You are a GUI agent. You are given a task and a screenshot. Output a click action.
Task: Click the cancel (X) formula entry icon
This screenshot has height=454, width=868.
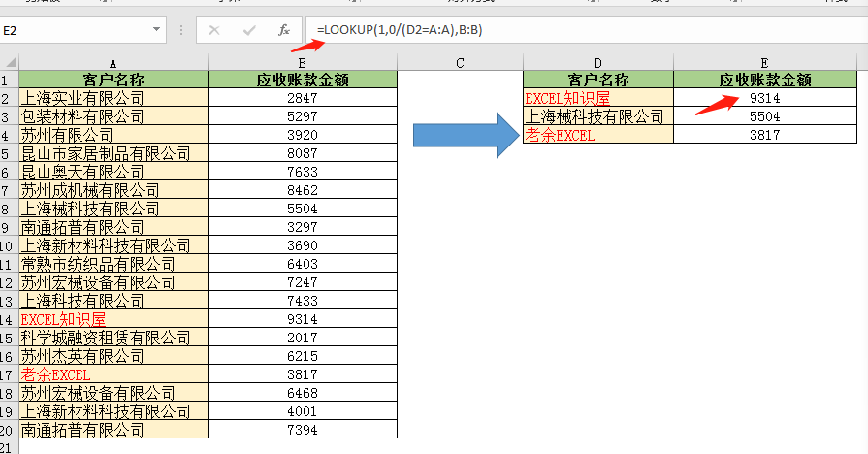click(x=214, y=30)
